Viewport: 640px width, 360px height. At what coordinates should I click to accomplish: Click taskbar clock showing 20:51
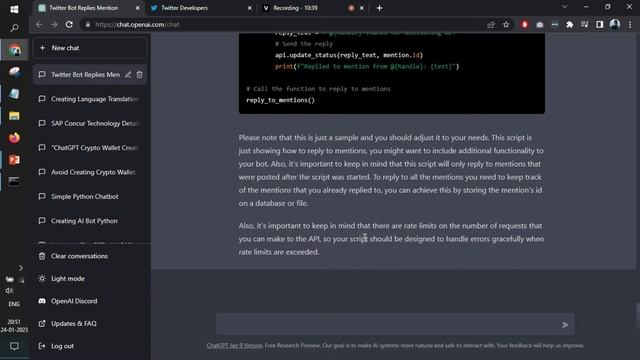click(x=14, y=326)
